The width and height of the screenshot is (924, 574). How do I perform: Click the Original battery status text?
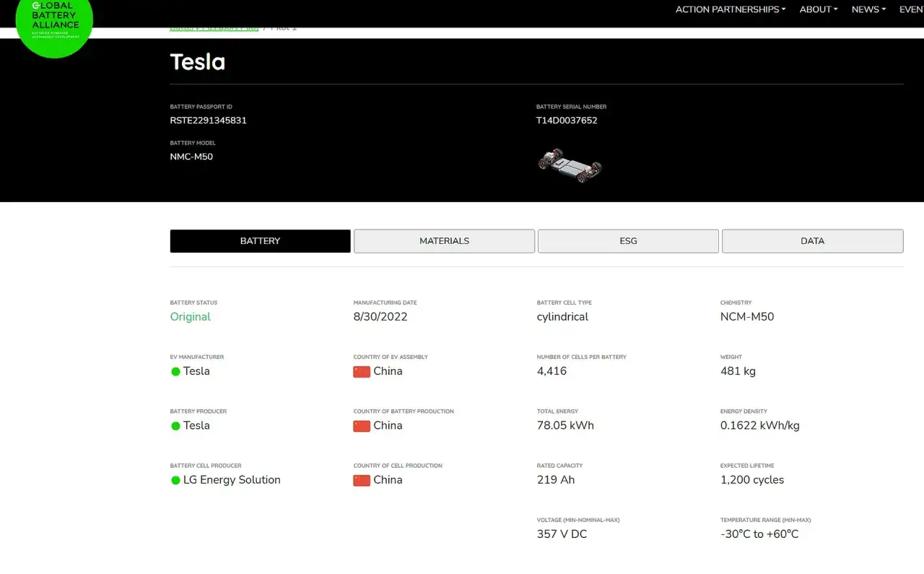tap(191, 317)
